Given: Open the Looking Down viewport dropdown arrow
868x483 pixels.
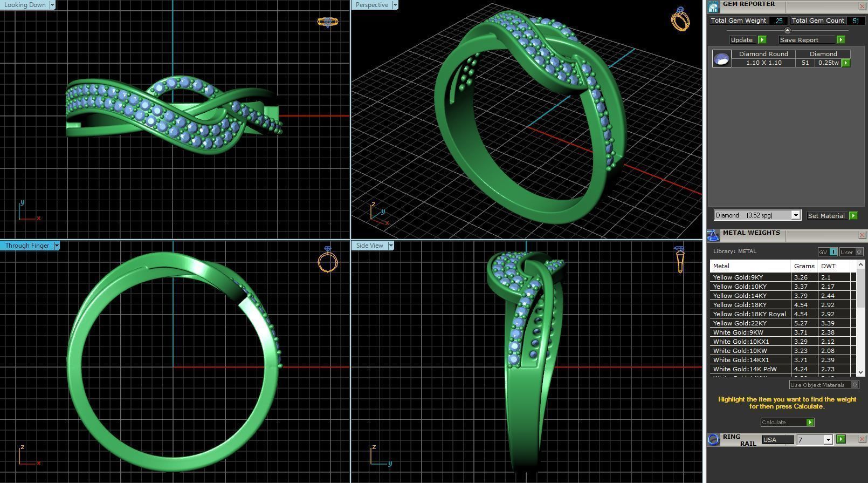Looking at the screenshot, I should (52, 5).
